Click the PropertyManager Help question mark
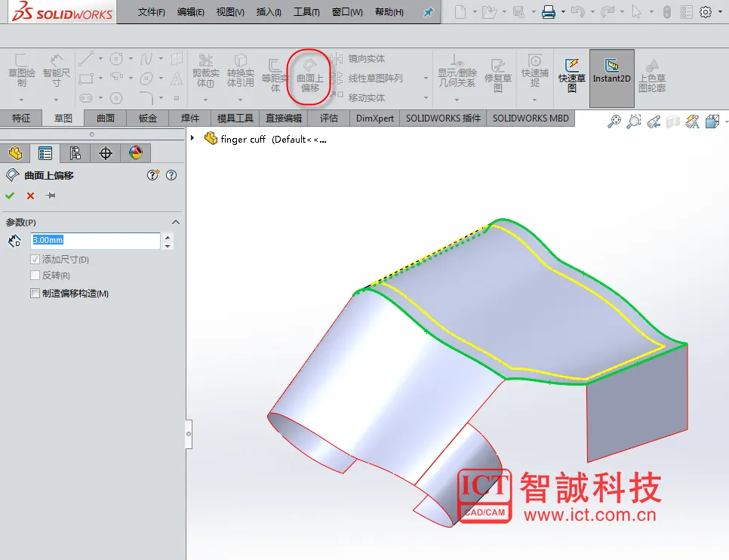729x560 pixels. [171, 175]
